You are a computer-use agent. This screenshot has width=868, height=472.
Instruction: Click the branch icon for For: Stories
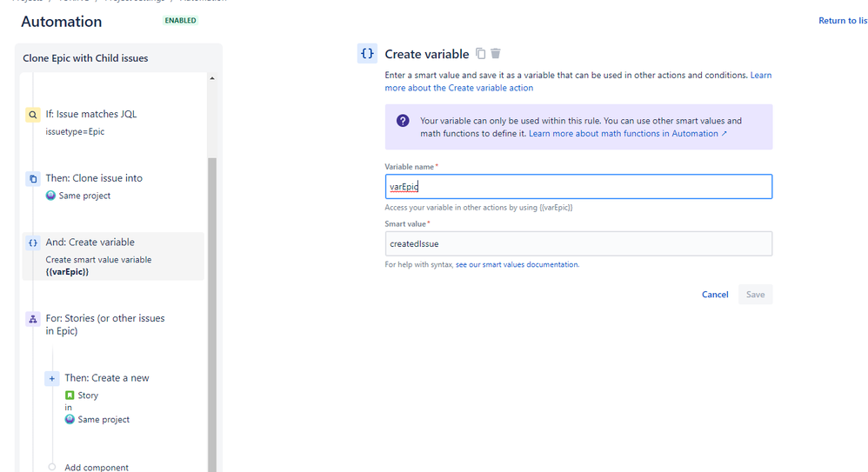(33, 319)
